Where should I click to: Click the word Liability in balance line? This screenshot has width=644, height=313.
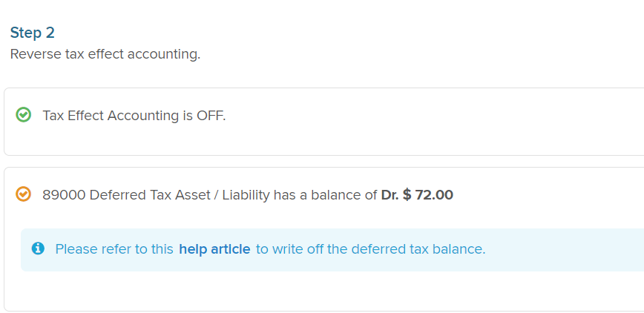click(246, 195)
